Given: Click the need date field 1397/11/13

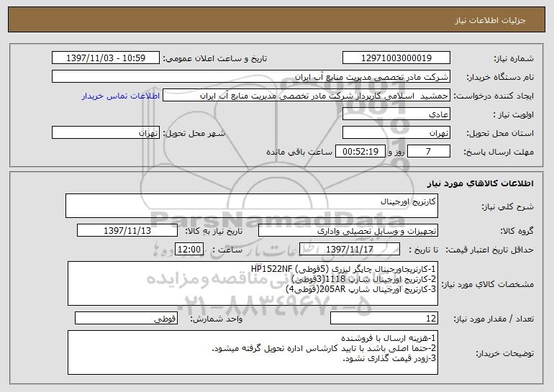Looking at the screenshot, I should coord(127,231).
